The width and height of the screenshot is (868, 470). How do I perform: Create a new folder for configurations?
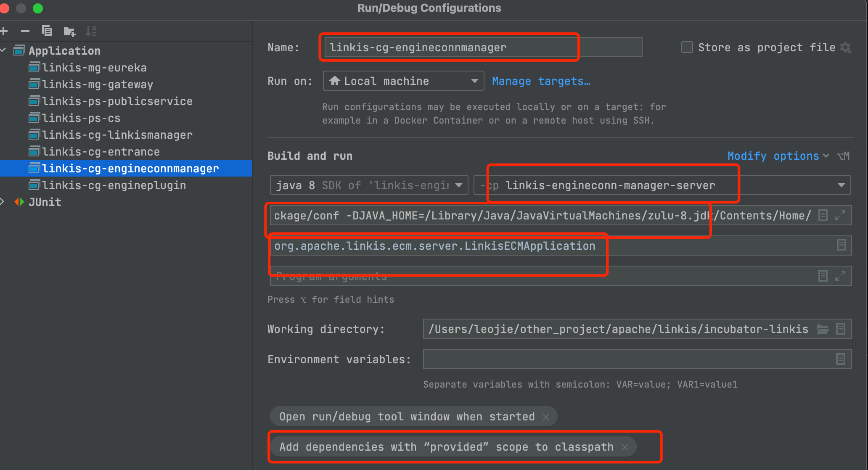pyautogui.click(x=69, y=31)
